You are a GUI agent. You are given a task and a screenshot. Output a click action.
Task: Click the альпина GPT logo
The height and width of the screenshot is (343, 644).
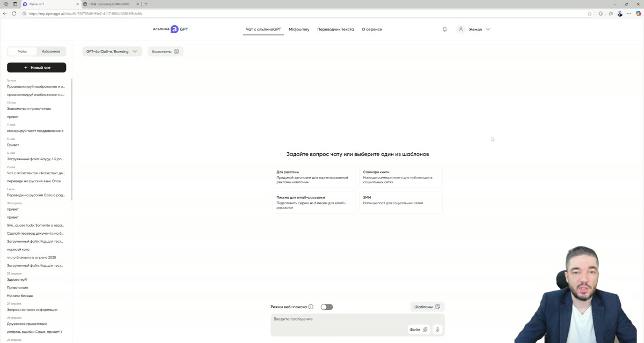click(170, 29)
